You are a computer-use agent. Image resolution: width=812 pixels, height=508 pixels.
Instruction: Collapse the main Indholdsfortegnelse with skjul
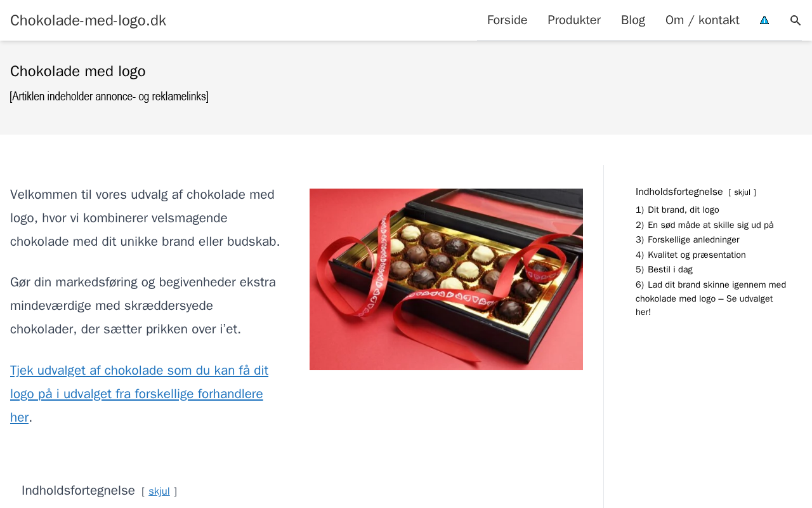[x=159, y=491]
